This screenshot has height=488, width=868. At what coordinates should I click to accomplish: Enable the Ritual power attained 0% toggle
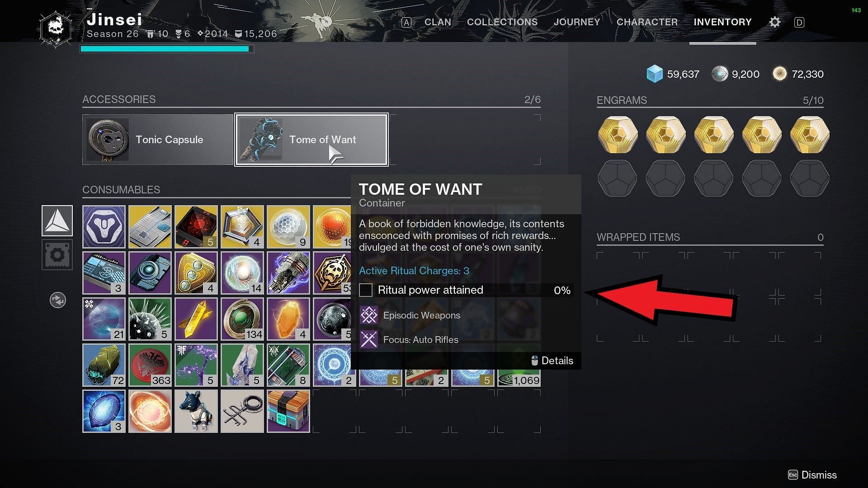367,290
